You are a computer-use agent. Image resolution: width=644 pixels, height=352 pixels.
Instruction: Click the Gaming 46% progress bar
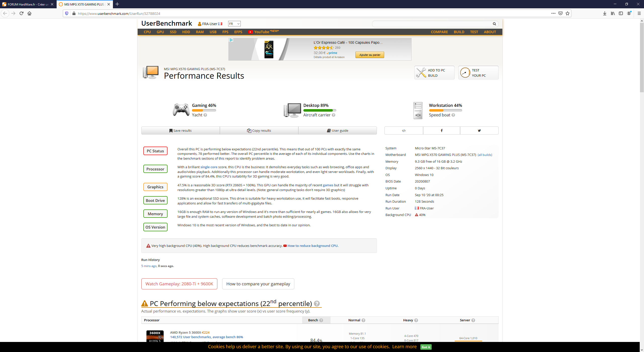pos(204,110)
